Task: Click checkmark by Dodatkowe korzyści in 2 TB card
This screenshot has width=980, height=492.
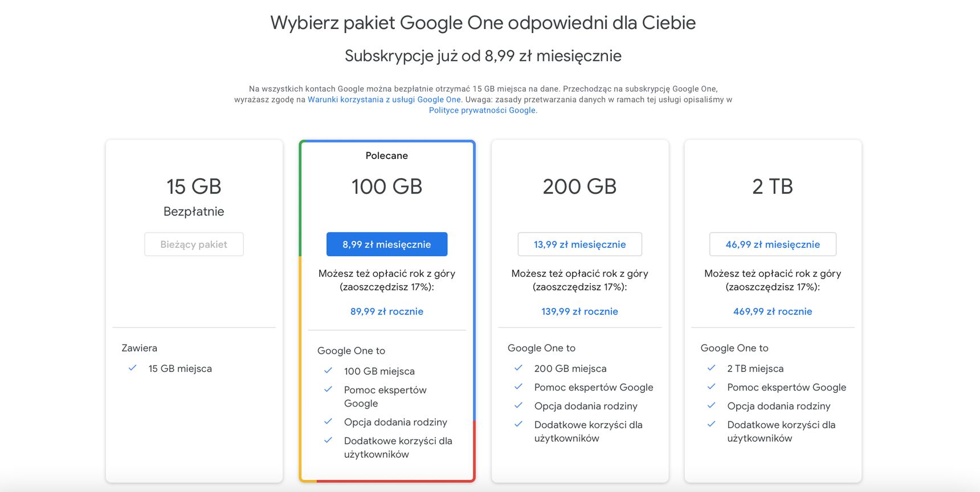Action: [x=712, y=424]
